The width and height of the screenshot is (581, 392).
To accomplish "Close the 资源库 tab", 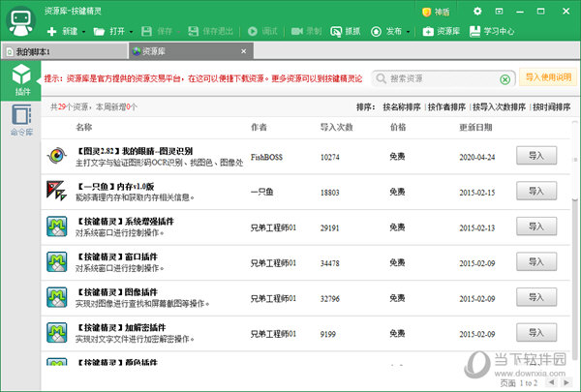I will coord(243,51).
